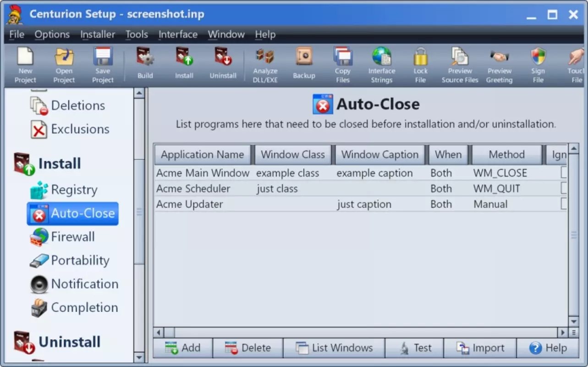Select the Acme Main Window row name
588x367 pixels.
pos(203,173)
